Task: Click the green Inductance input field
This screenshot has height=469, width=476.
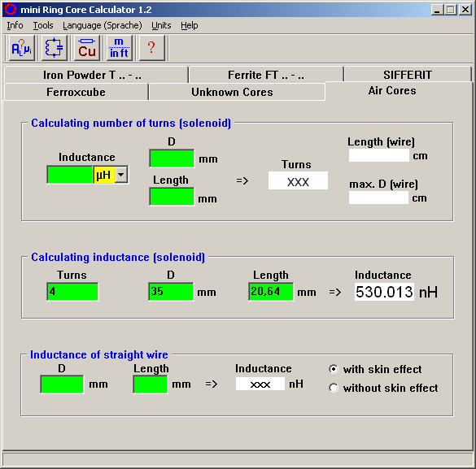Action: [70, 175]
